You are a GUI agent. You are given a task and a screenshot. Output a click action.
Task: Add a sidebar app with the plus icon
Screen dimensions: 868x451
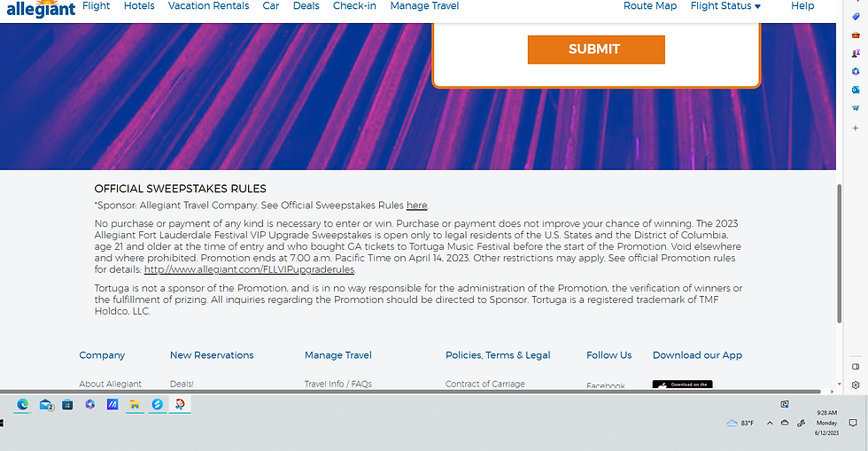tap(856, 128)
